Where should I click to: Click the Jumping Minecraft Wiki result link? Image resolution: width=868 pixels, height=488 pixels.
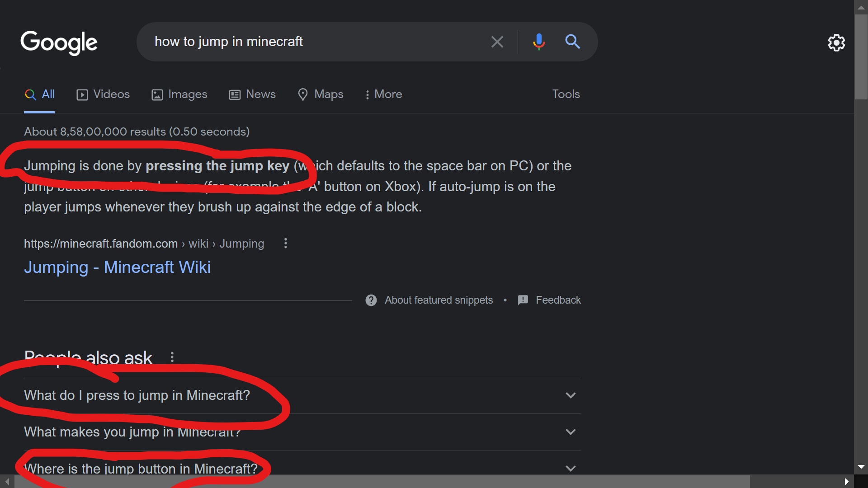tap(118, 267)
